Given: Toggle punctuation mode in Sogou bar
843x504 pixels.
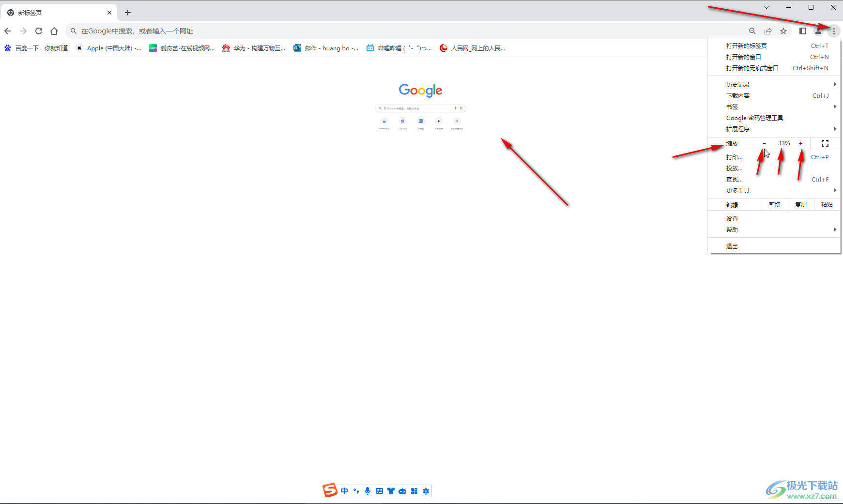Looking at the screenshot, I should [x=356, y=491].
